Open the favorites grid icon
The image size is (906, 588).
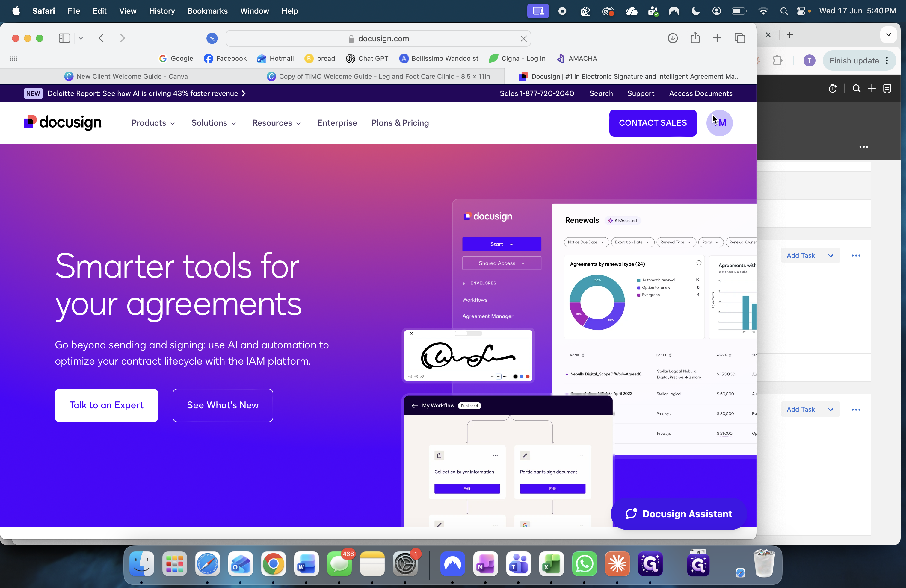point(14,59)
